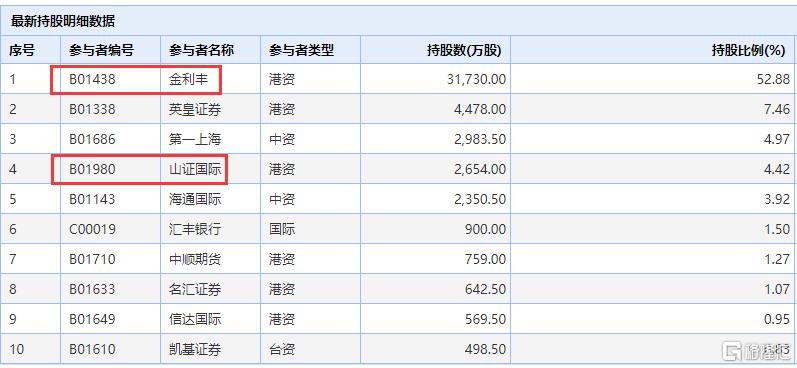Viewport: 797px width, 368px height.
Task: Select participant code B01710
Action: [92, 259]
